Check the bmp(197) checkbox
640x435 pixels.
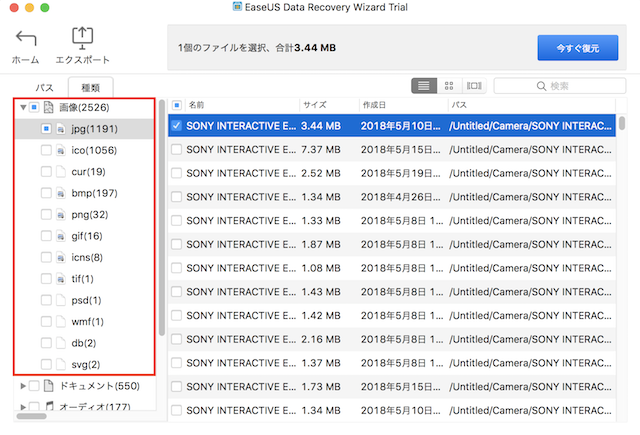click(x=46, y=193)
